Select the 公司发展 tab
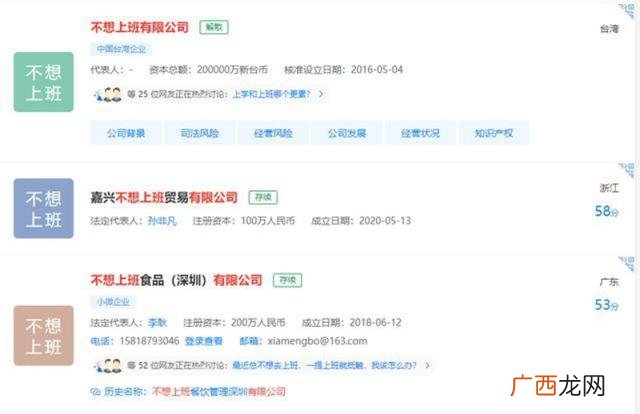This screenshot has height=414, width=640. (347, 133)
